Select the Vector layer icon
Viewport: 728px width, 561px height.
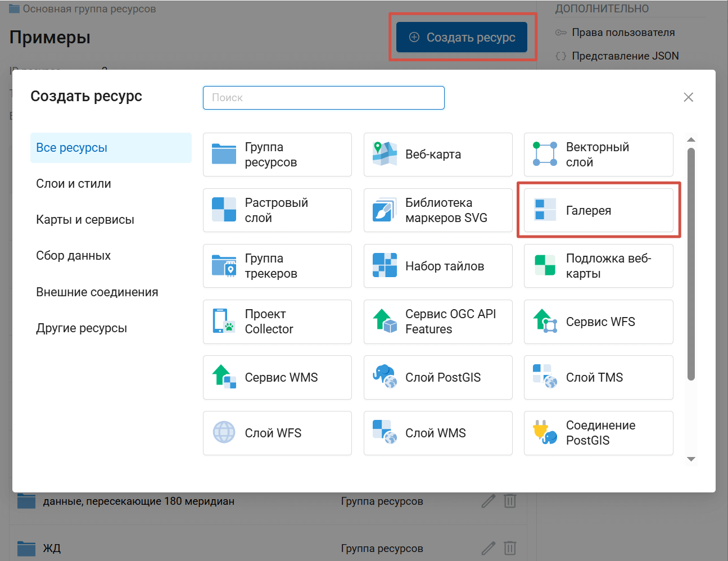545,154
